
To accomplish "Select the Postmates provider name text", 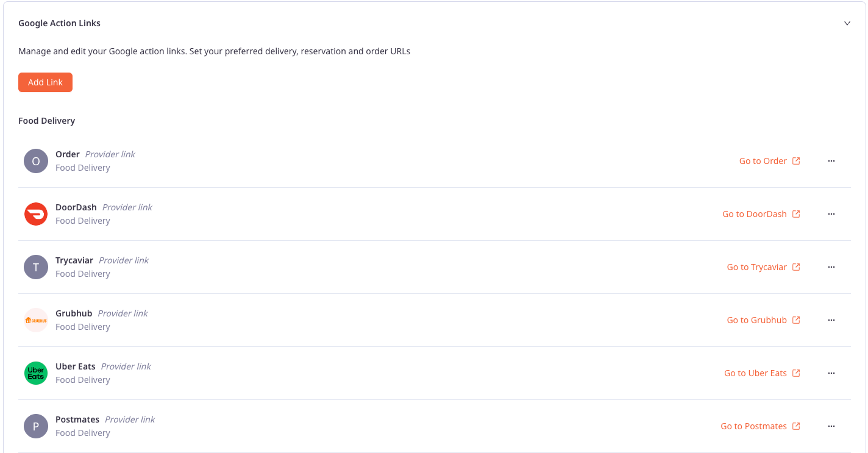I will [x=77, y=419].
